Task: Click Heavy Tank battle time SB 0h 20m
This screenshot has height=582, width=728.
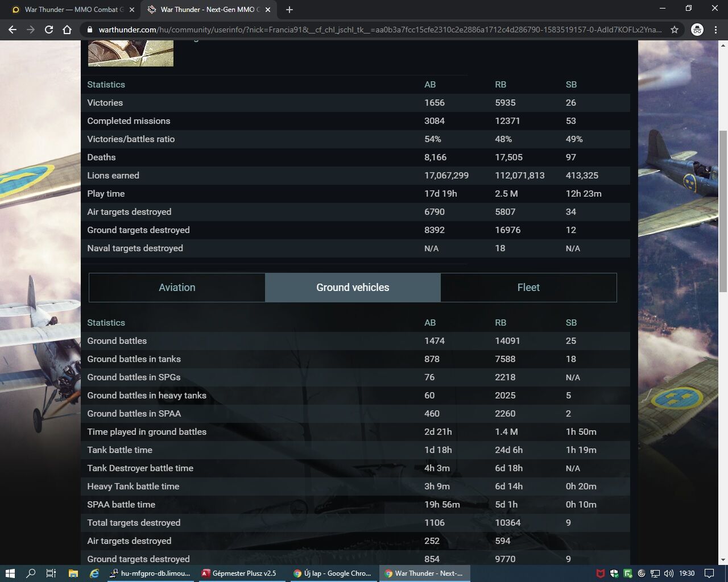Action: point(581,487)
